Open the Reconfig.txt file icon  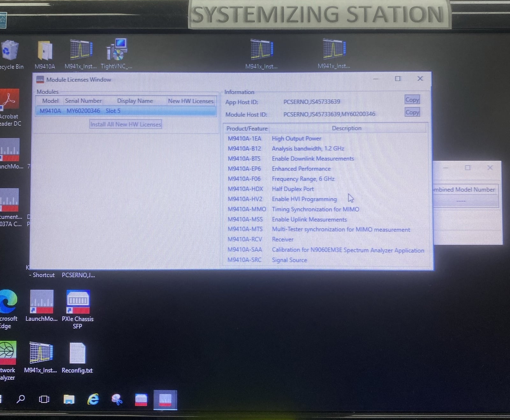click(x=77, y=353)
